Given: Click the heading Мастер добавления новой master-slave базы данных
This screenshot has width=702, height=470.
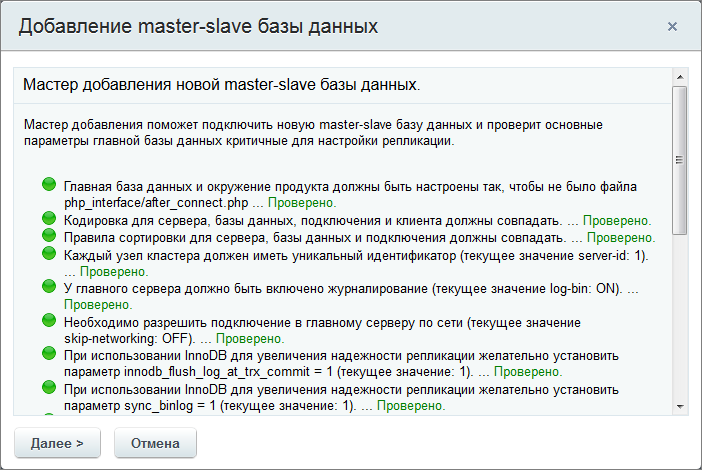Looking at the screenshot, I should point(222,85).
